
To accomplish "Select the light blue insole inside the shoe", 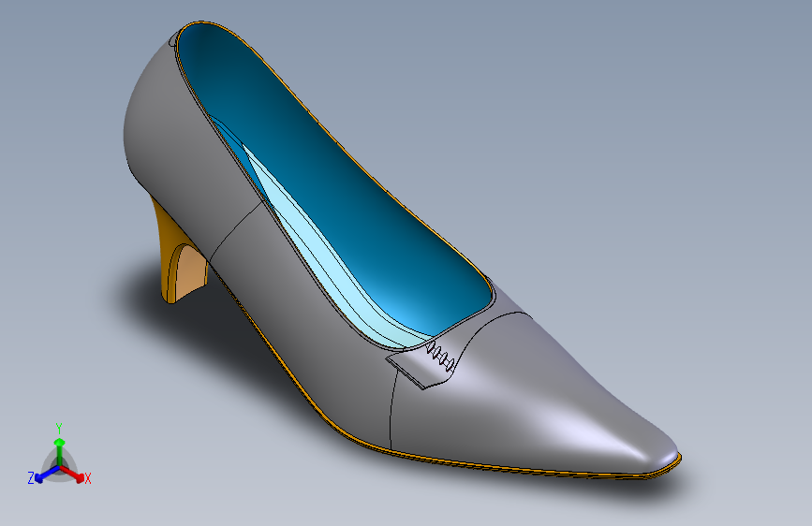I will (x=332, y=259).
